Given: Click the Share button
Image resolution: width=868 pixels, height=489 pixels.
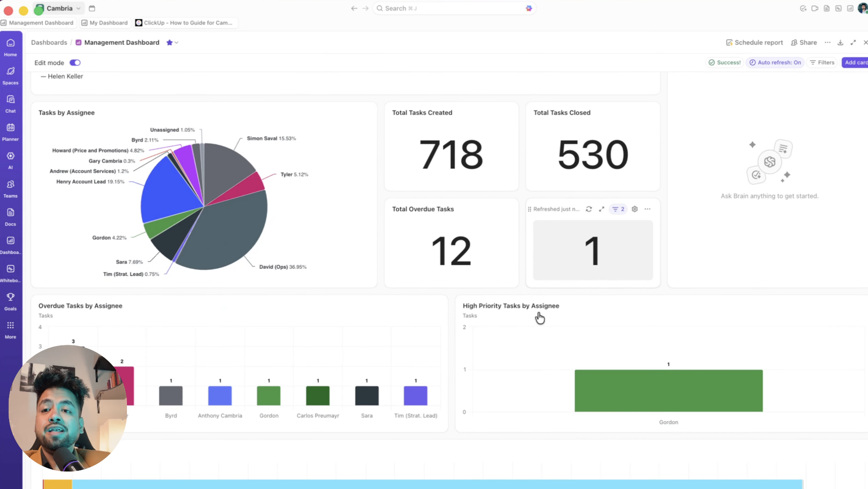Looking at the screenshot, I should [804, 42].
